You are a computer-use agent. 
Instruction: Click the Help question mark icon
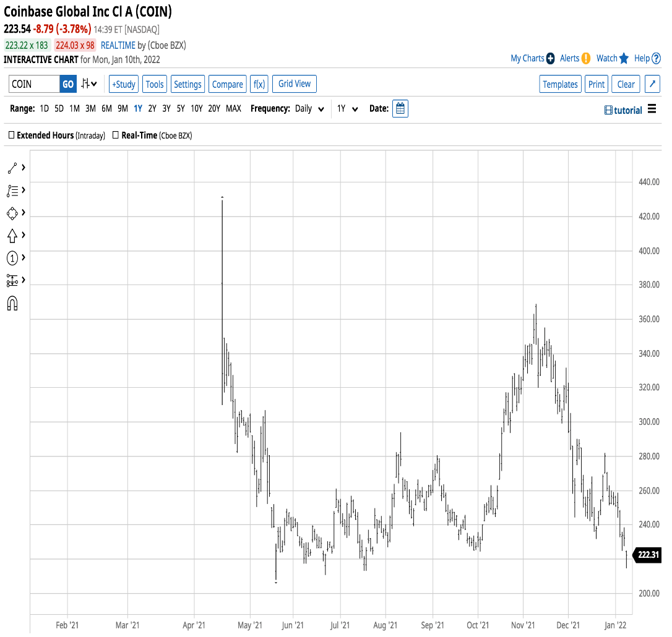click(656, 58)
